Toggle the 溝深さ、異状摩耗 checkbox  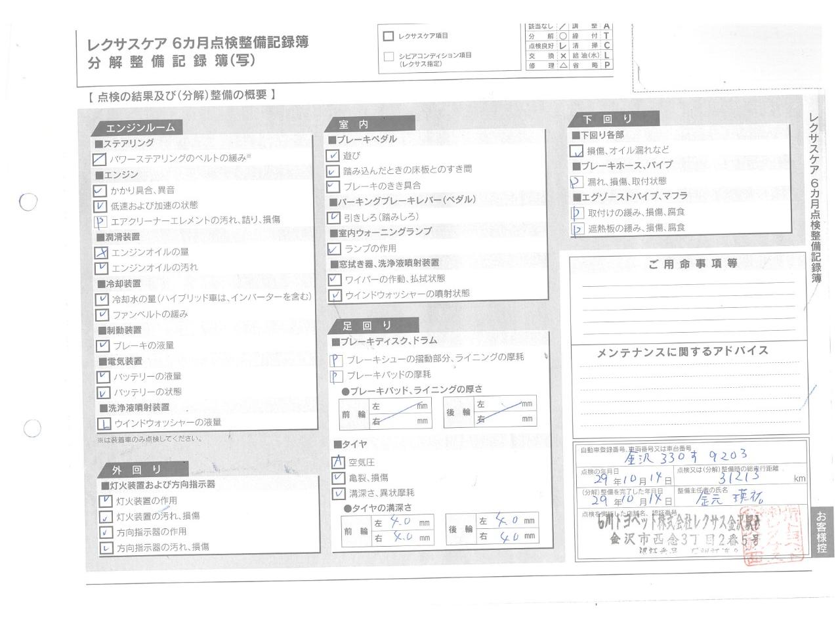[x=338, y=493]
